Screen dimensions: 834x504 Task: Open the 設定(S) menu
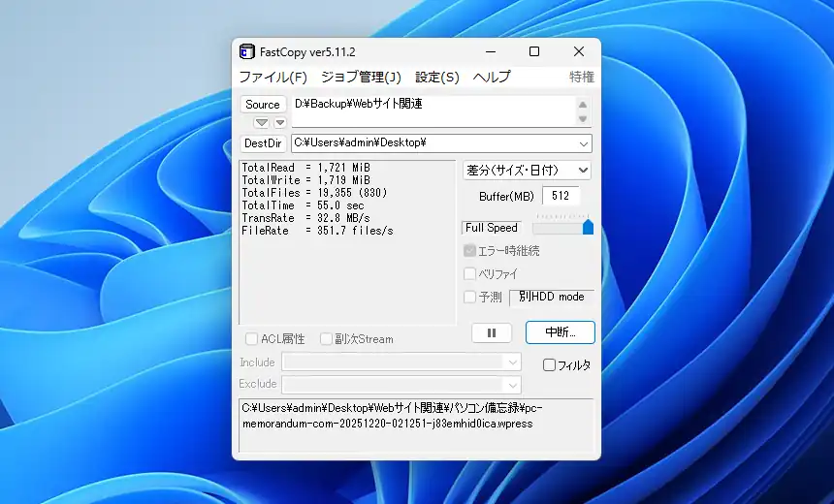[x=436, y=78]
